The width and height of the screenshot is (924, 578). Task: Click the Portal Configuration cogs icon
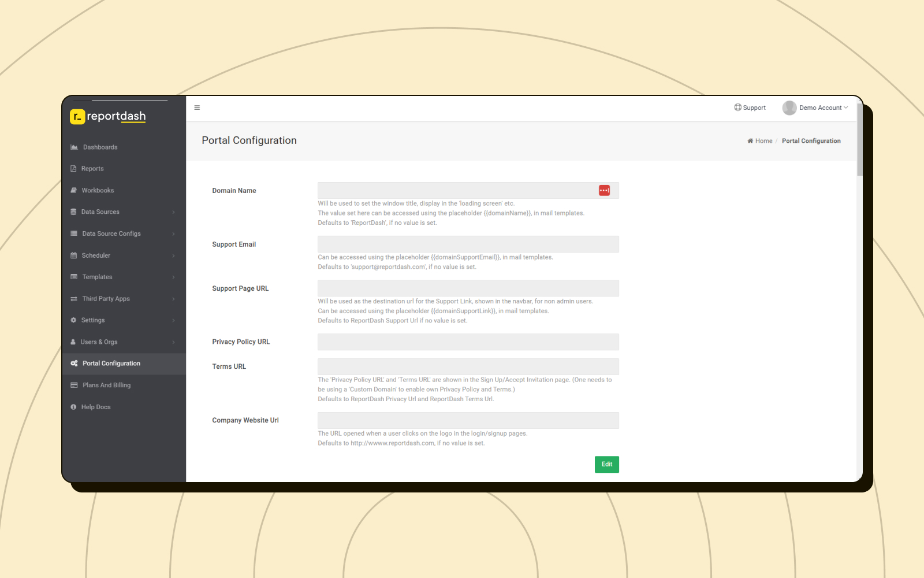point(74,364)
